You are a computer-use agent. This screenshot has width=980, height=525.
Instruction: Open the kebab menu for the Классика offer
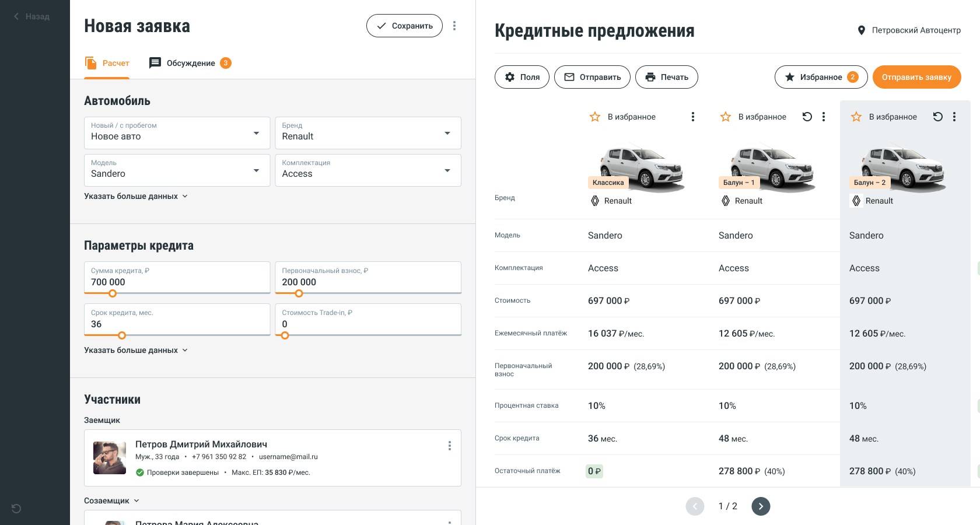click(x=693, y=117)
